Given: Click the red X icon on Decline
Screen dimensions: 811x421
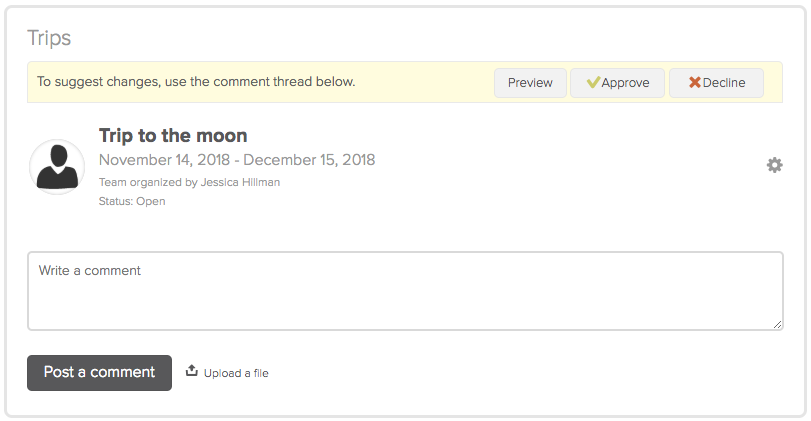Looking at the screenshot, I should (695, 82).
